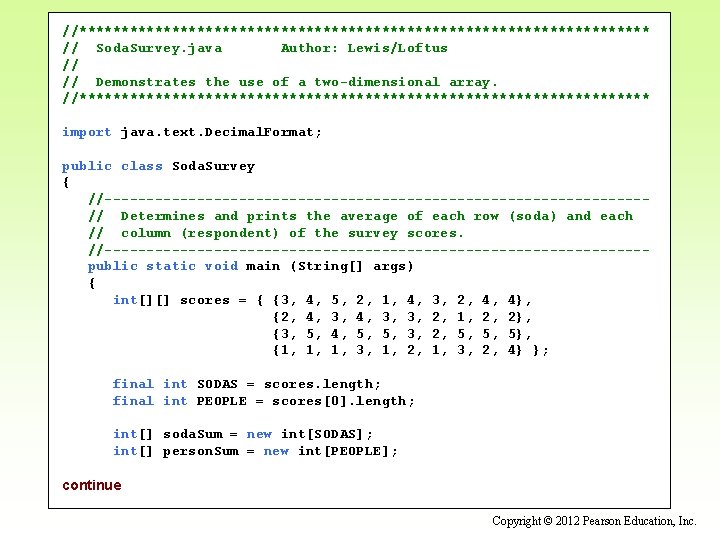Click the 'continue' link
This screenshot has height=540, width=720.
[92, 485]
